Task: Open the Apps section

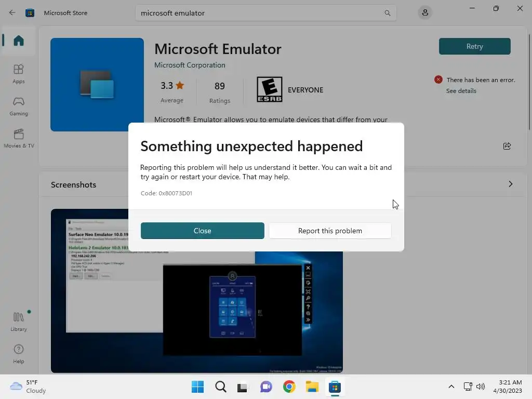Action: (19, 74)
